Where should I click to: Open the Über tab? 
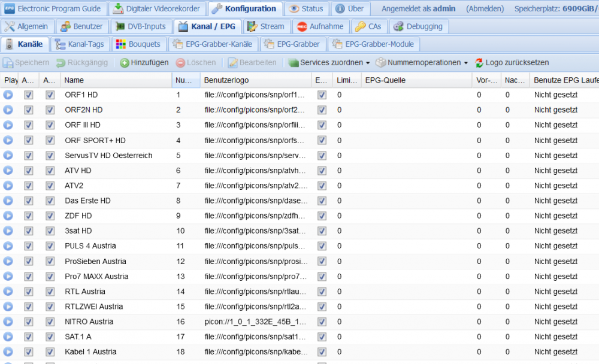[x=350, y=8]
